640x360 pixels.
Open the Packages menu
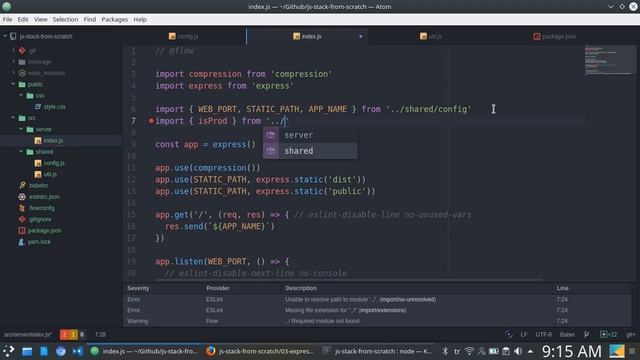click(x=115, y=19)
